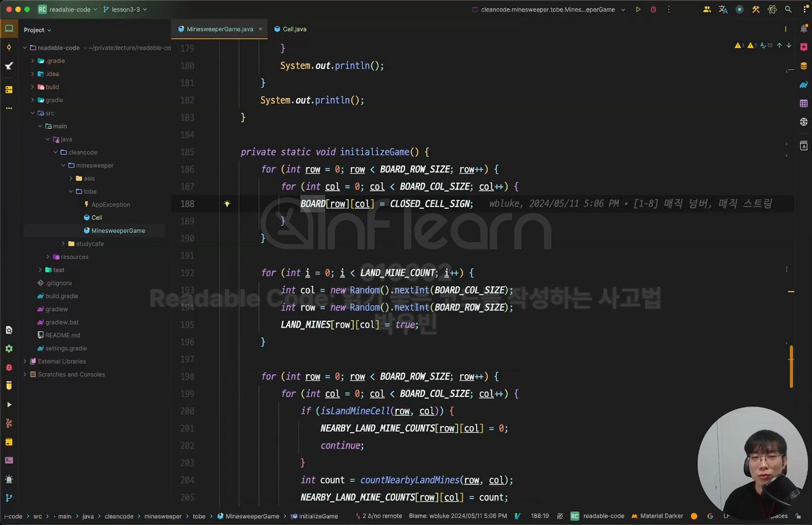Expand the build folder

(33, 87)
